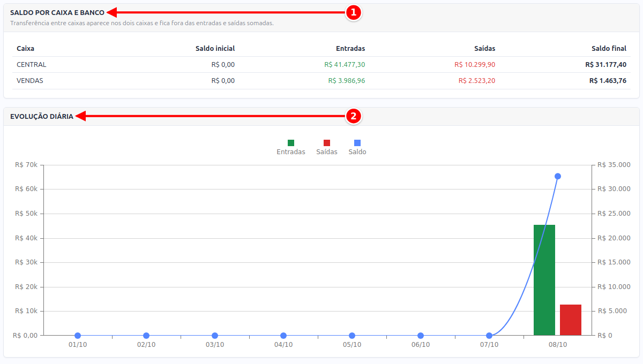
Task: Click the red Saídas bar on 08/10
Action: tap(571, 320)
